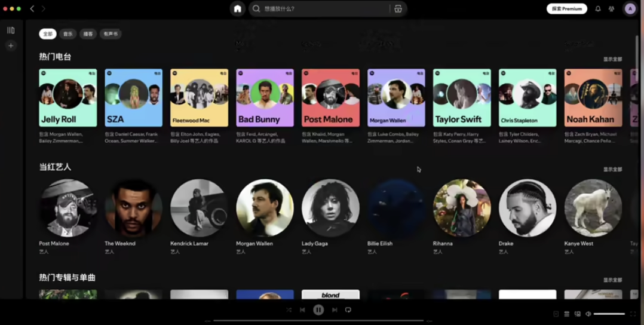Viewport: 644px width, 325px height.
Task: Pause playback with the center button
Action: pyautogui.click(x=318, y=310)
